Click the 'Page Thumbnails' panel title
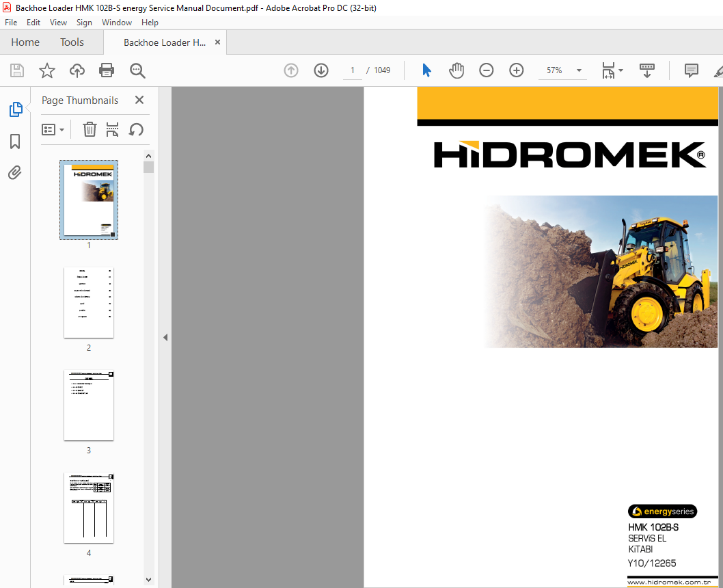723x588 pixels. (x=80, y=100)
